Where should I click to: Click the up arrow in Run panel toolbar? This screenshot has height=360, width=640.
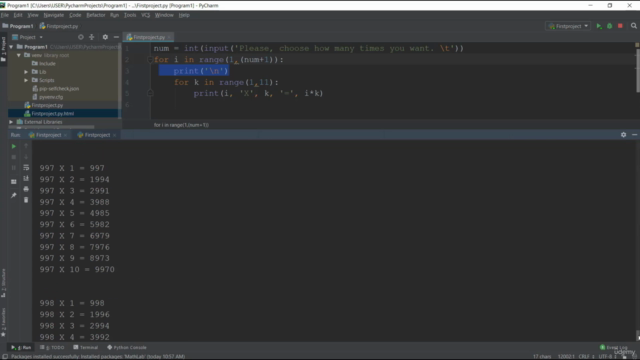(26, 146)
